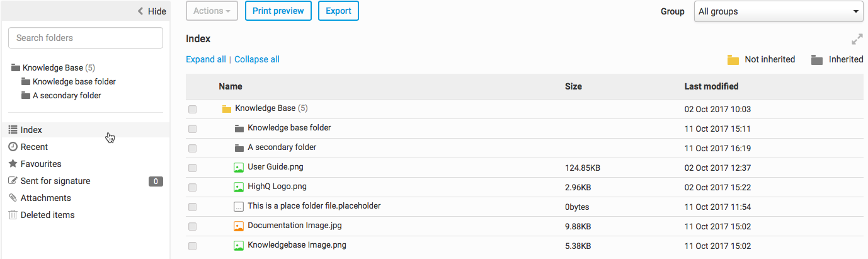
Task: Click into the Search folders field
Action: pos(86,38)
